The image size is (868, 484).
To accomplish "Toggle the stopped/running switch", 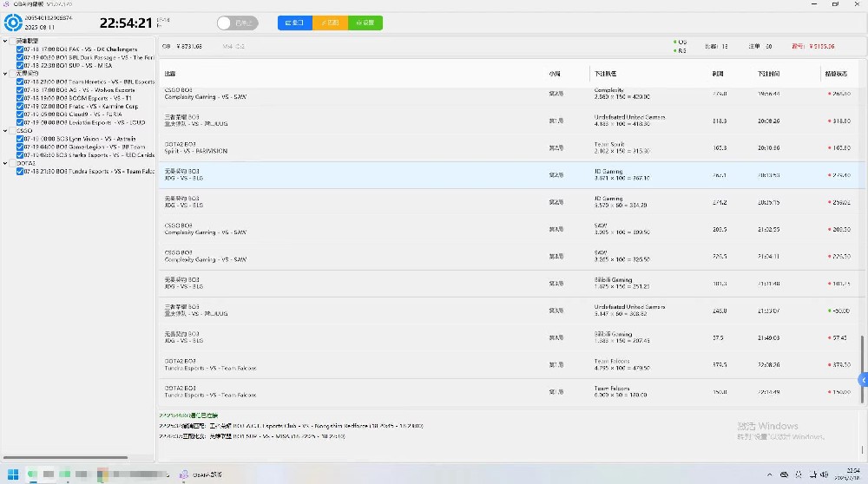I will click(x=237, y=23).
